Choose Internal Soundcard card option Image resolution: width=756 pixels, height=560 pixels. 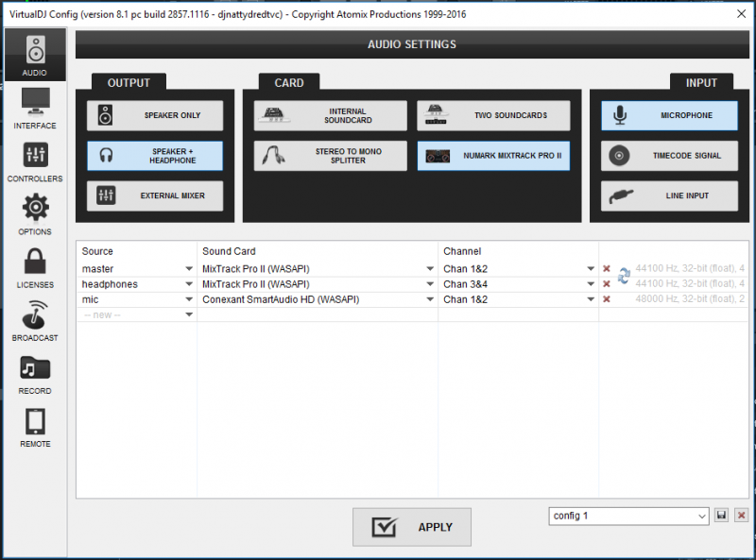pos(330,115)
